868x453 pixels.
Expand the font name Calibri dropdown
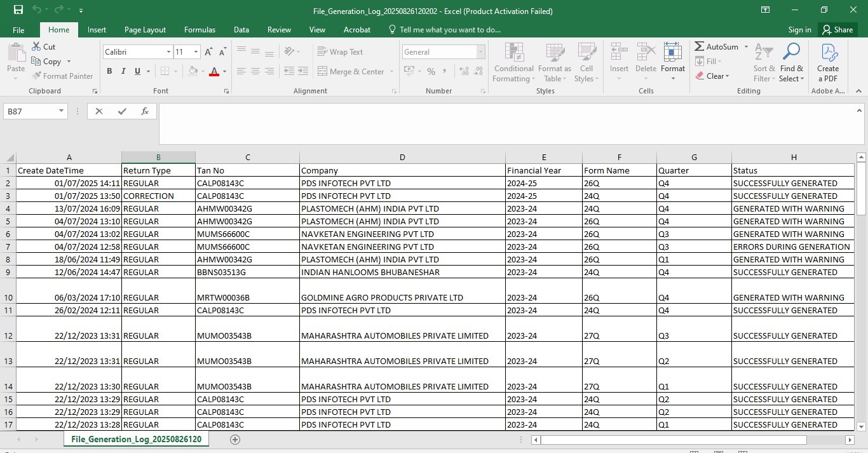point(168,52)
